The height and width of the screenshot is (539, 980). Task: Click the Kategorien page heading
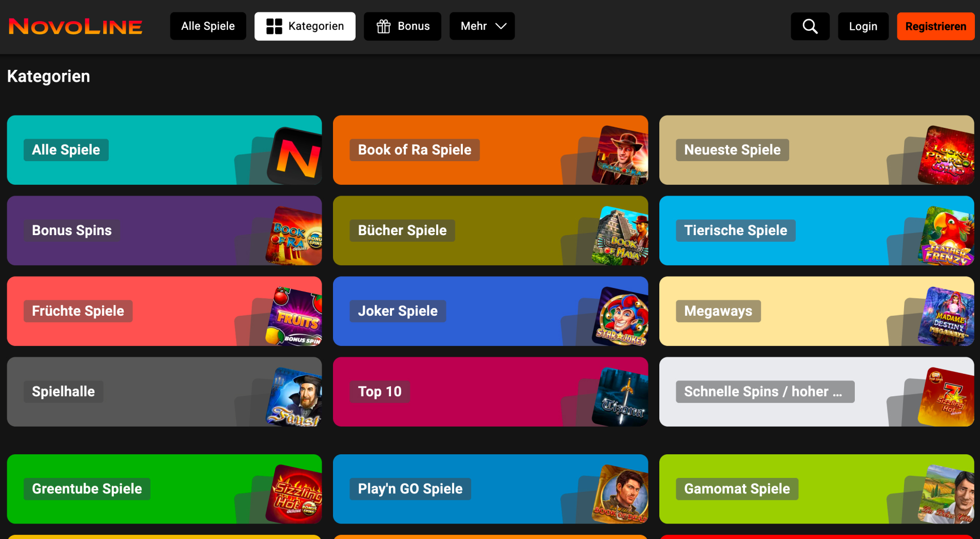click(49, 76)
